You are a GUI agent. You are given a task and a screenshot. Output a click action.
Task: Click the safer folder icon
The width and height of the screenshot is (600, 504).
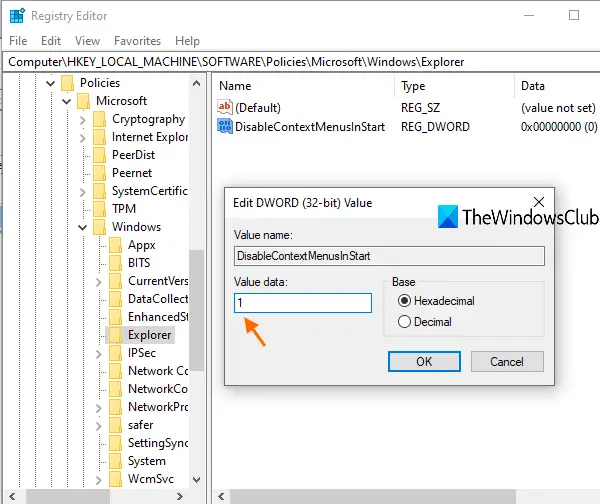[x=116, y=425]
